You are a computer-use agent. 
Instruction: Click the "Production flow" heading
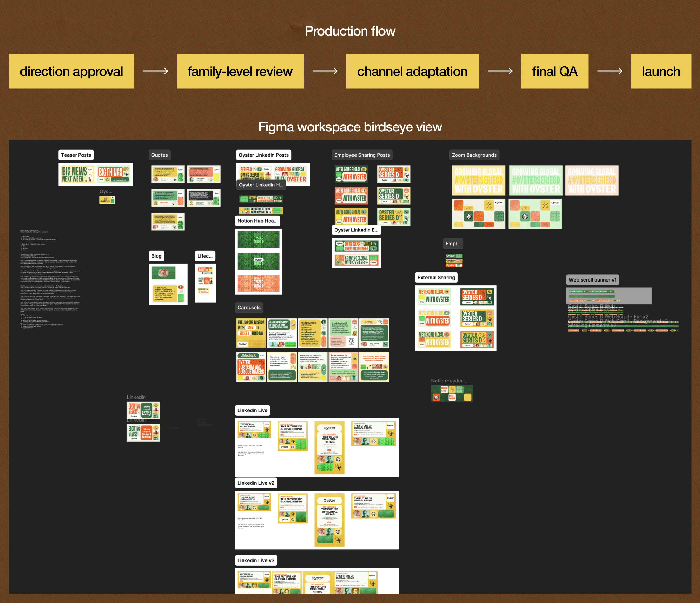(x=350, y=31)
